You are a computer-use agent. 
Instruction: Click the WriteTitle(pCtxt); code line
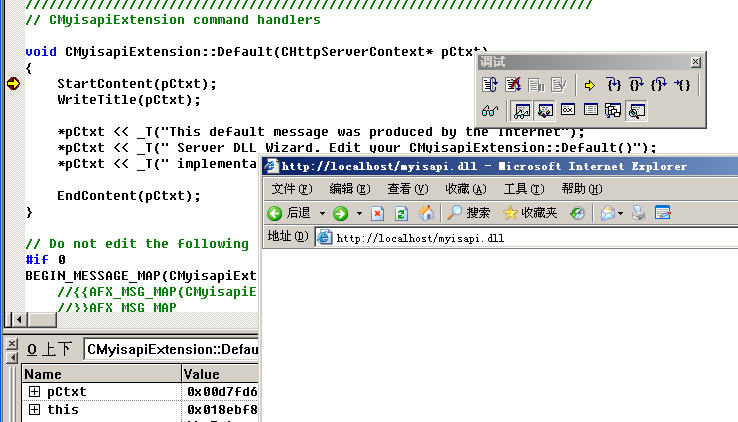coord(129,100)
